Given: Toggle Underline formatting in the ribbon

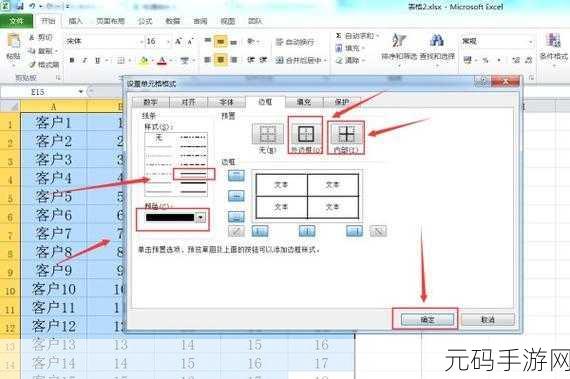Looking at the screenshot, I should pos(97,60).
